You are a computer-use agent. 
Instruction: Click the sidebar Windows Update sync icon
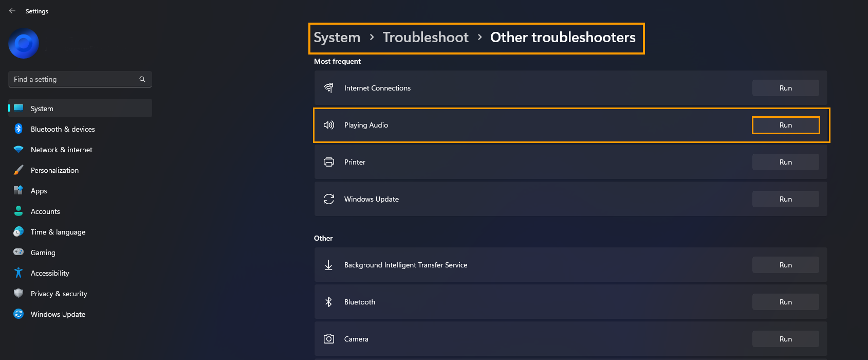tap(19, 314)
